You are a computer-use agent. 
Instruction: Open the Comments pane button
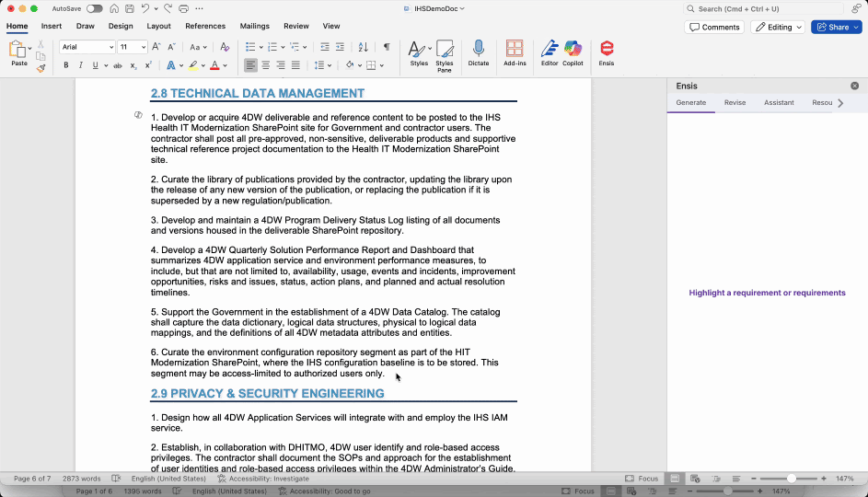[714, 27]
